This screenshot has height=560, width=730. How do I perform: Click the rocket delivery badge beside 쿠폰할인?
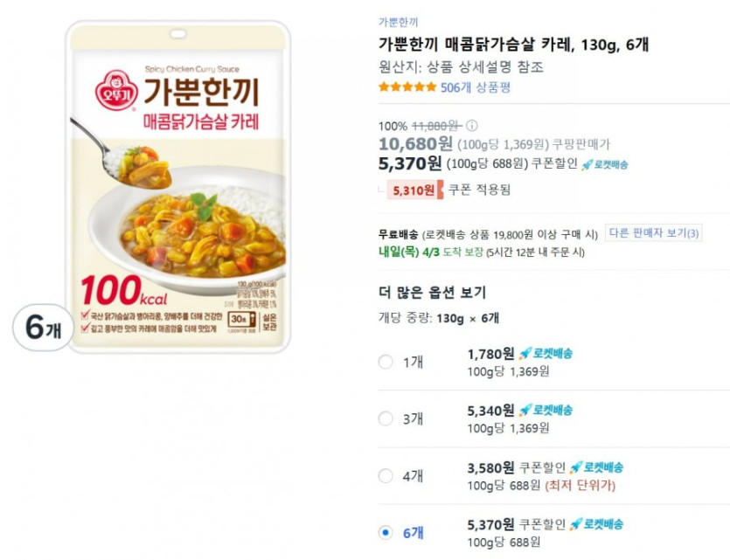(605, 163)
